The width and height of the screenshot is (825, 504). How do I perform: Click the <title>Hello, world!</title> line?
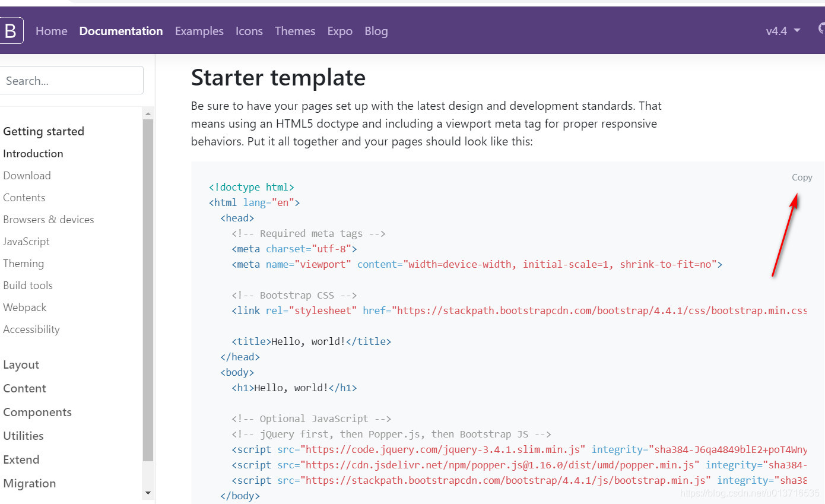312,341
